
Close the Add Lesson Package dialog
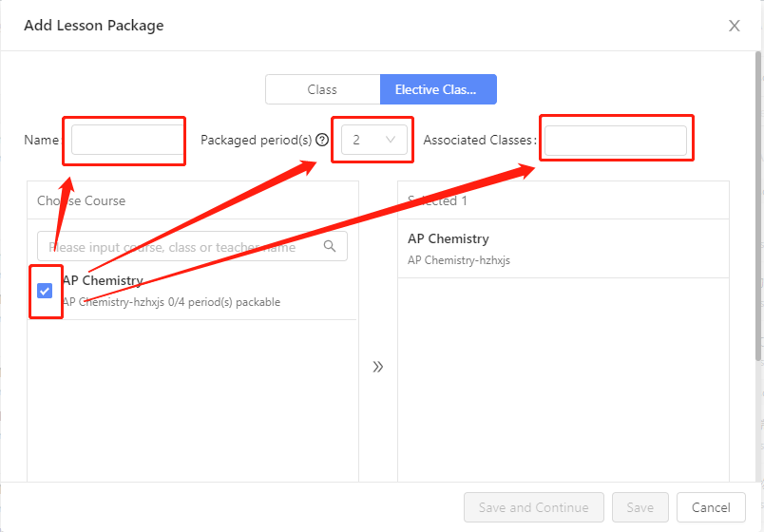coord(734,26)
